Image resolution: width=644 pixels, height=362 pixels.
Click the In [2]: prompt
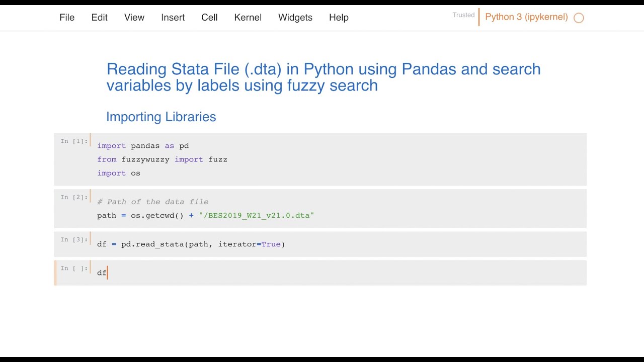[x=74, y=197]
